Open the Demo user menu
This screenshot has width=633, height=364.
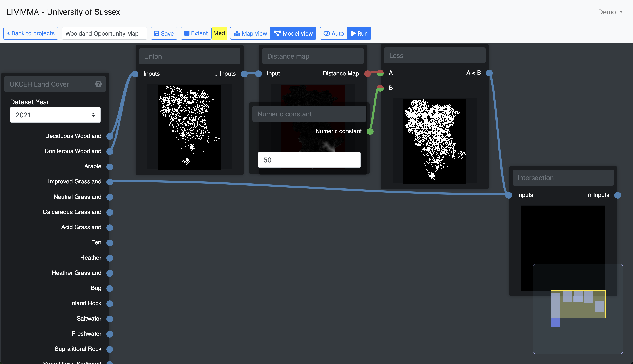click(x=610, y=12)
